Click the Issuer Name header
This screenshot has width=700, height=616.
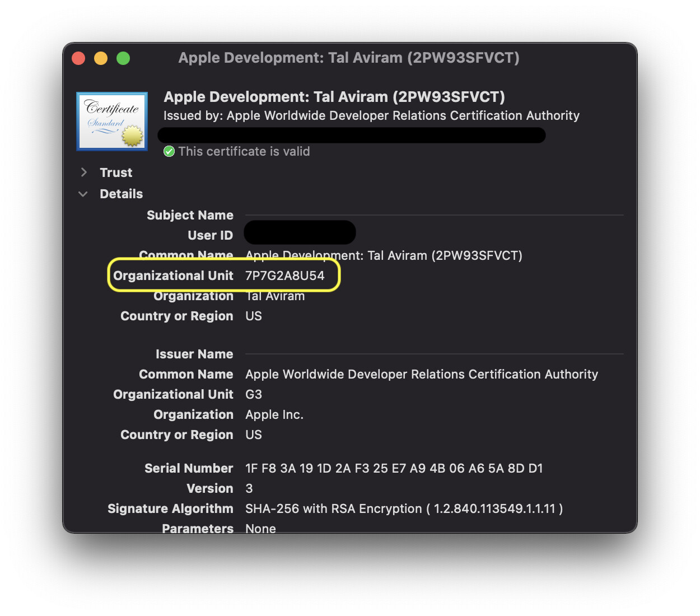pyautogui.click(x=194, y=354)
